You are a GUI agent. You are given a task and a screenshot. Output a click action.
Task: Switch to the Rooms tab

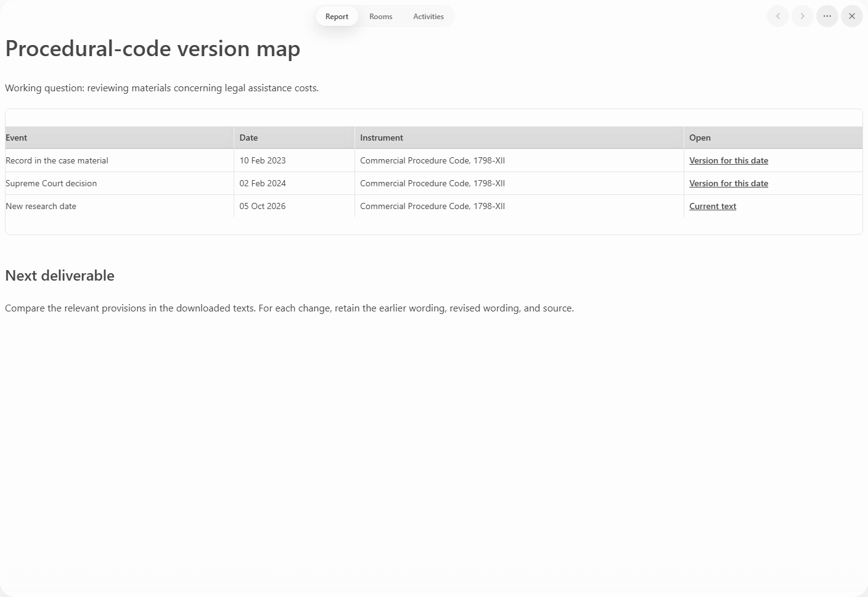point(381,17)
